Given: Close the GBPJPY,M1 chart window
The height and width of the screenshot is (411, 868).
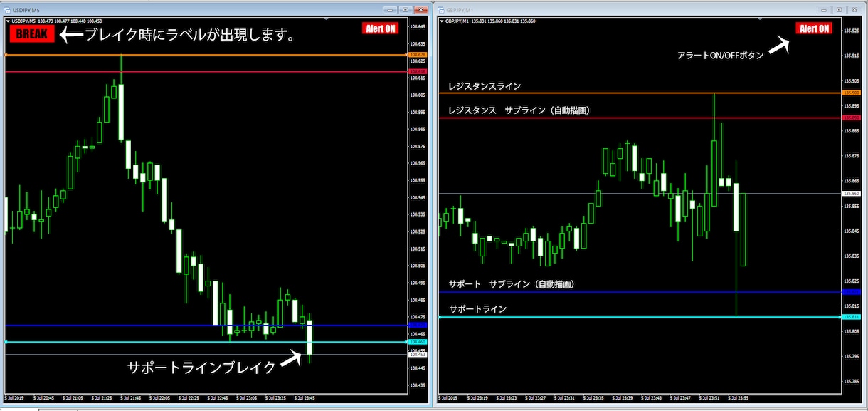Looking at the screenshot, I should click(x=854, y=10).
